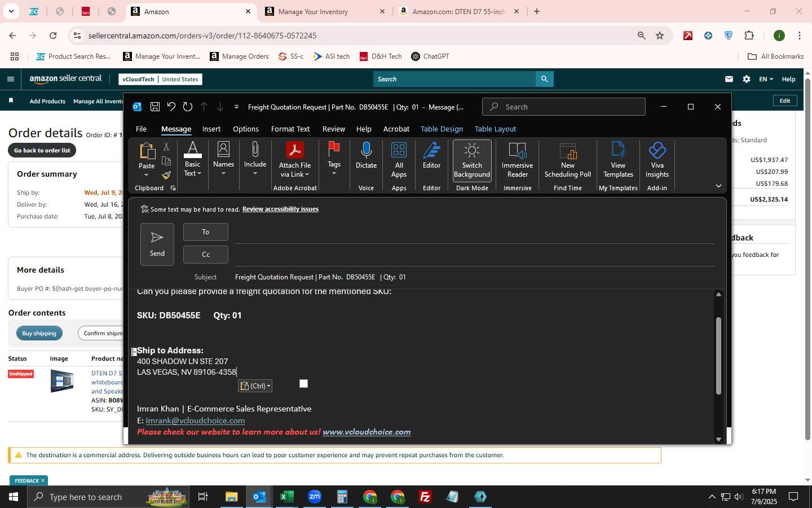Open the Seller Central hamburger menu
Screen dimensions: 812x508
click(11, 79)
